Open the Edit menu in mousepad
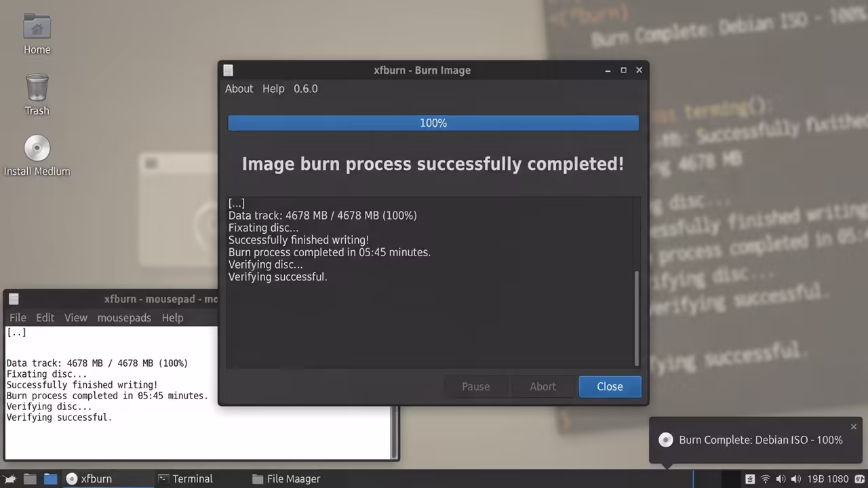Viewport: 868px width, 488px height. pyautogui.click(x=45, y=318)
